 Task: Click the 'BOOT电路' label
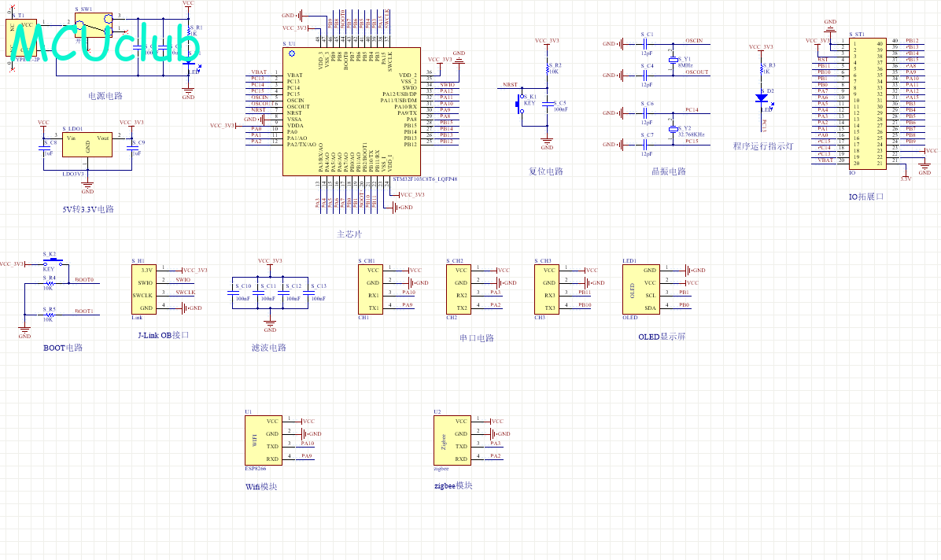pos(63,348)
